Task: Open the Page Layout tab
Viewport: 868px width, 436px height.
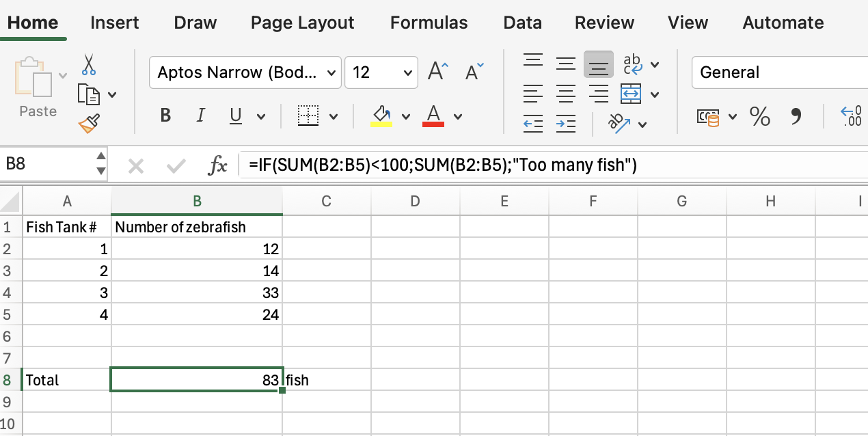Action: click(302, 23)
